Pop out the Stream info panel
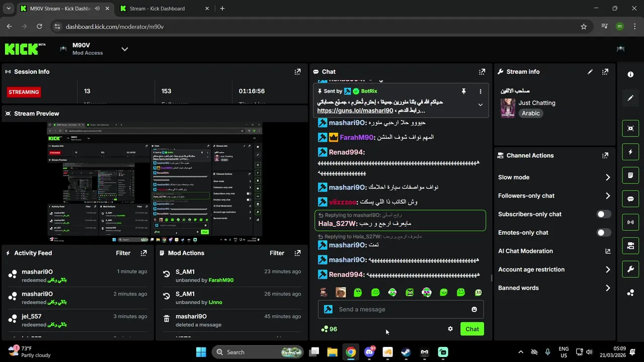This screenshot has height=362, width=644. pos(605,72)
